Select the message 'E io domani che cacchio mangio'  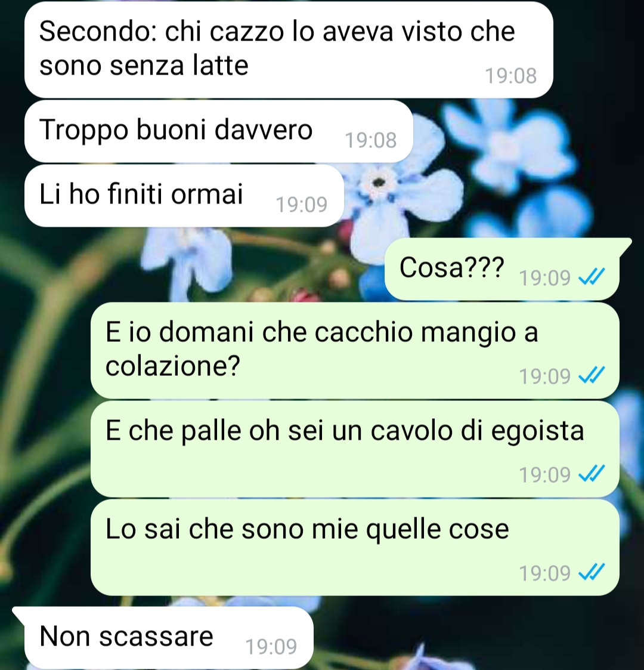pos(355,350)
